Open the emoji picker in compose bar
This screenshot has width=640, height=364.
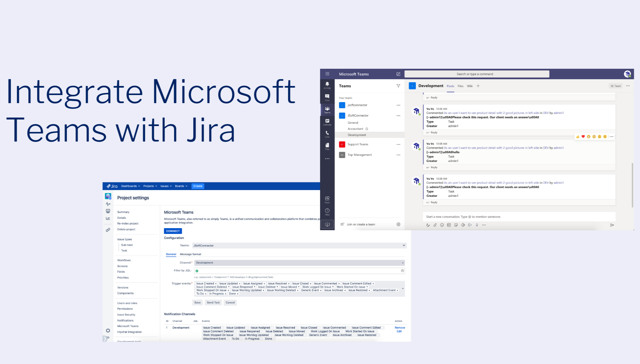tap(442, 225)
